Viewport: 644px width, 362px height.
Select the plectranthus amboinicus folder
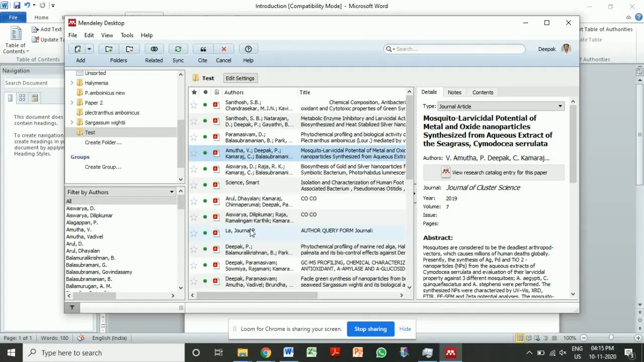pyautogui.click(x=112, y=113)
